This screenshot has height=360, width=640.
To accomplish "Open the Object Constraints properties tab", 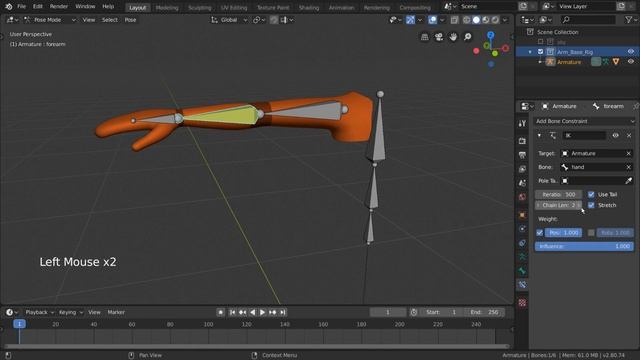I will pyautogui.click(x=522, y=243).
